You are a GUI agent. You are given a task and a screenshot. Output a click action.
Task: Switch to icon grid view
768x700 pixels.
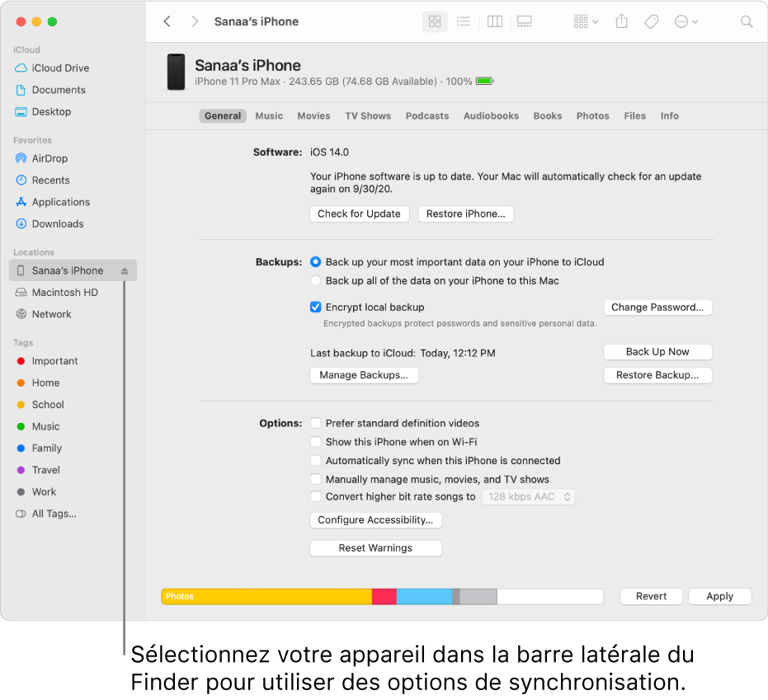435,21
